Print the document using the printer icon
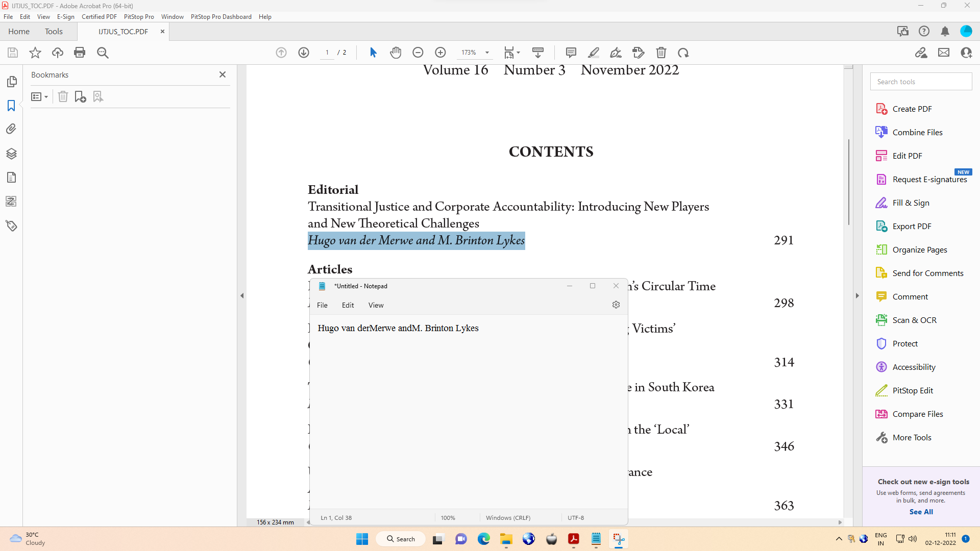This screenshot has width=980, height=551. (x=80, y=53)
